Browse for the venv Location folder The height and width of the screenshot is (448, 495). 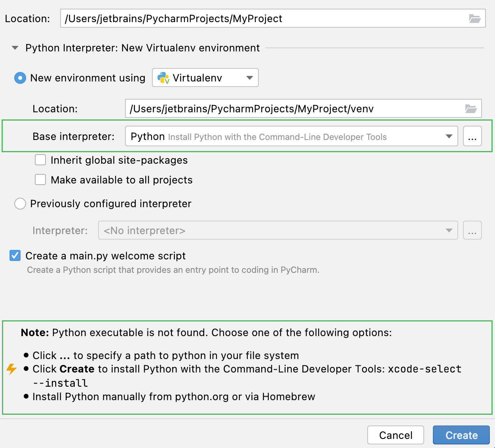tap(471, 109)
